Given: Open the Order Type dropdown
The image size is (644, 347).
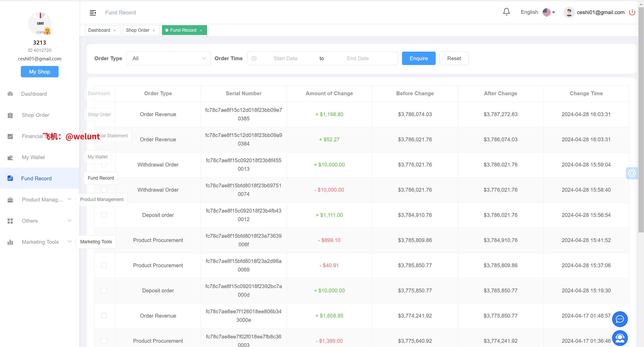Looking at the screenshot, I should pyautogui.click(x=169, y=58).
